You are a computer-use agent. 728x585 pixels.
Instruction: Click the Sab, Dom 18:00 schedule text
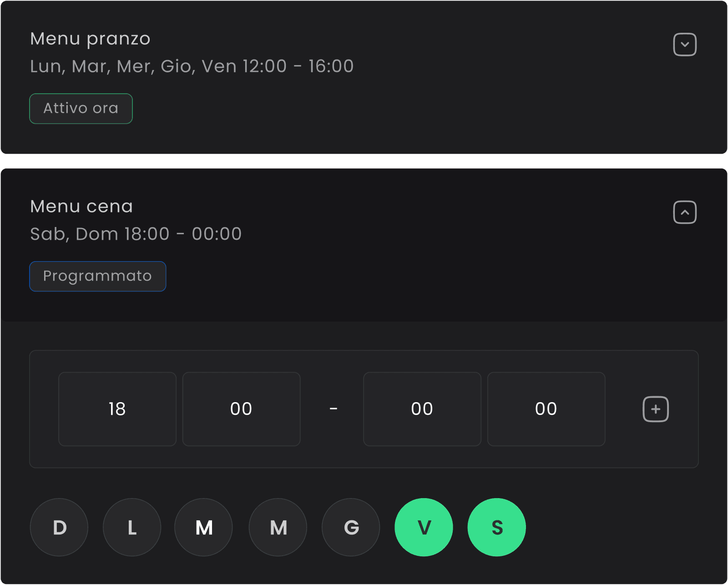(136, 234)
